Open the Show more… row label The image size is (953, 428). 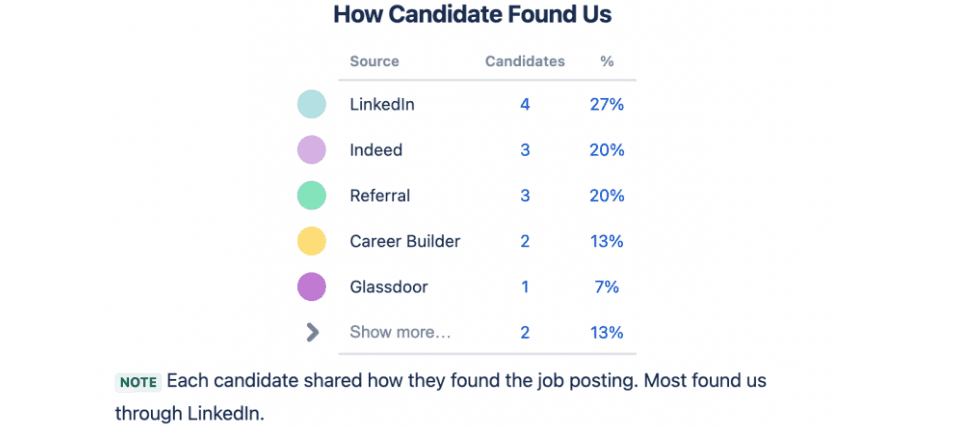[400, 333]
